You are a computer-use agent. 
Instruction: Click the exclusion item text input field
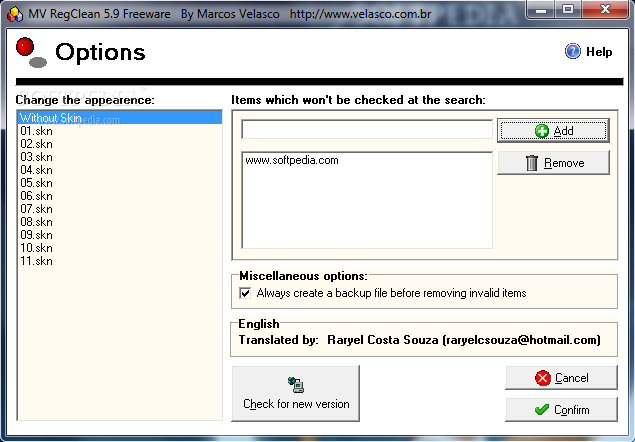(367, 129)
